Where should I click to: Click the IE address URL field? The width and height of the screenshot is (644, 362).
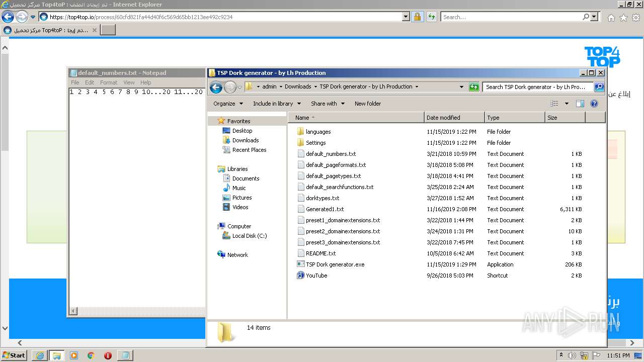tap(225, 17)
